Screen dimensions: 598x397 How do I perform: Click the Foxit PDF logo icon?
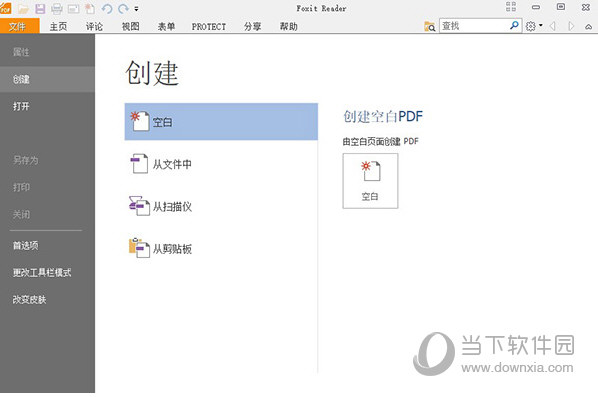pos(5,8)
